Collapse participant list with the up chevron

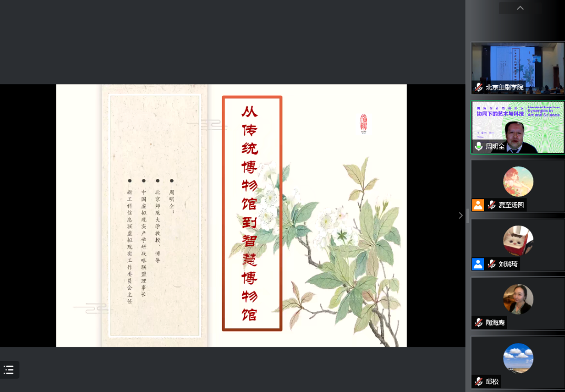[520, 8]
